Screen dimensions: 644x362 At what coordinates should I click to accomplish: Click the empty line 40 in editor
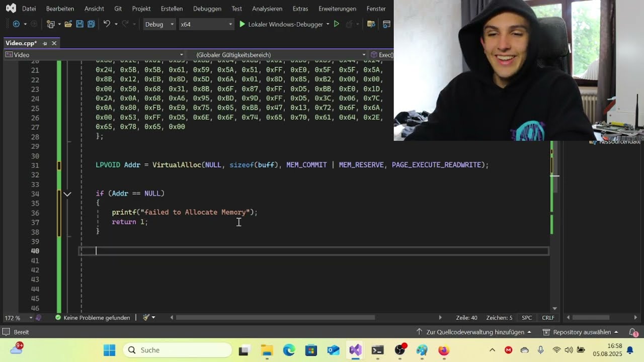314,251
